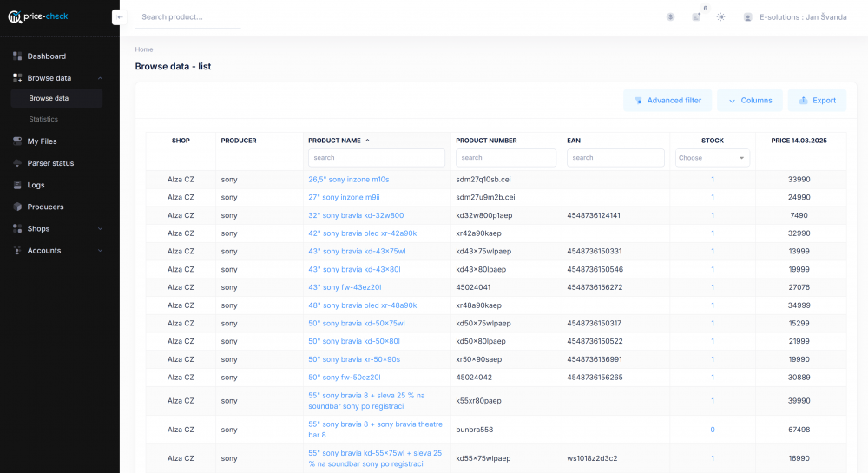The width and height of the screenshot is (868, 473).
Task: Click the Producers cube icon
Action: [17, 207]
